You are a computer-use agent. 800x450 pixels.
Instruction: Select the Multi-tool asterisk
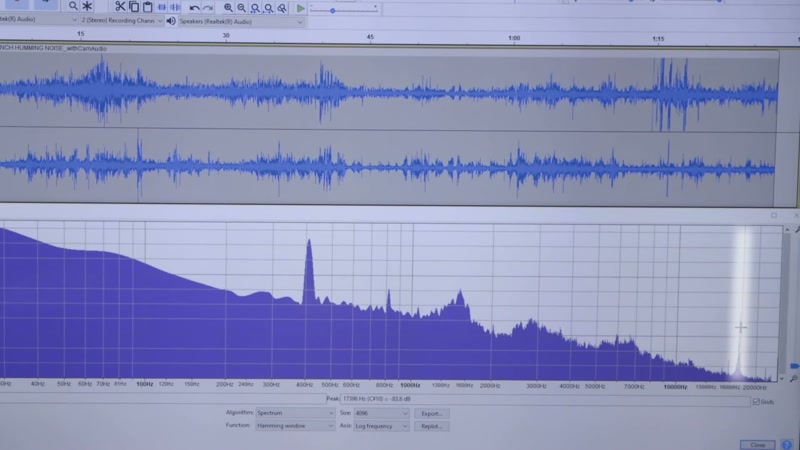tap(87, 6)
